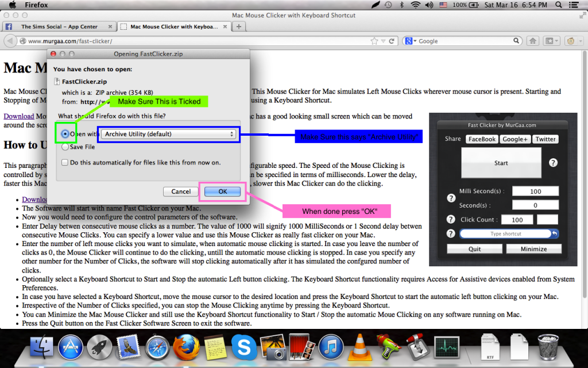Launch the App Store from the Dock
Screen dimensions: 588x368
pos(71,347)
